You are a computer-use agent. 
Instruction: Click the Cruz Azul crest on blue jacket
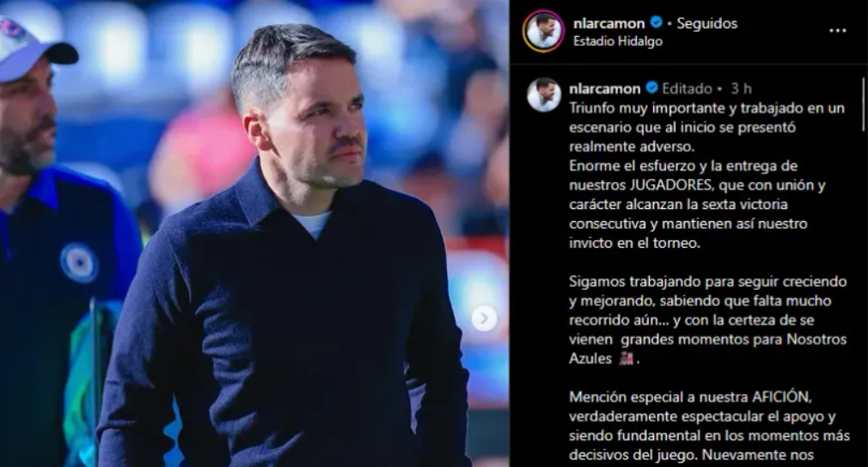coord(79,262)
